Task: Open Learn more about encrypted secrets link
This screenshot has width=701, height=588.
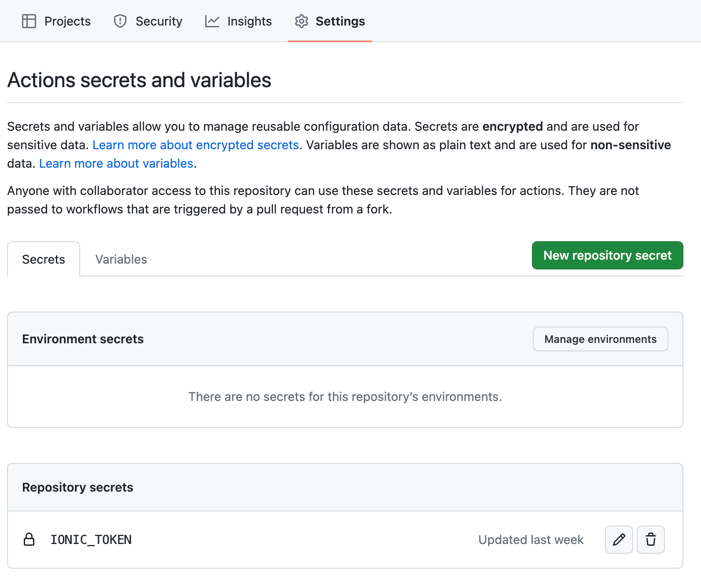Action: tap(196, 145)
